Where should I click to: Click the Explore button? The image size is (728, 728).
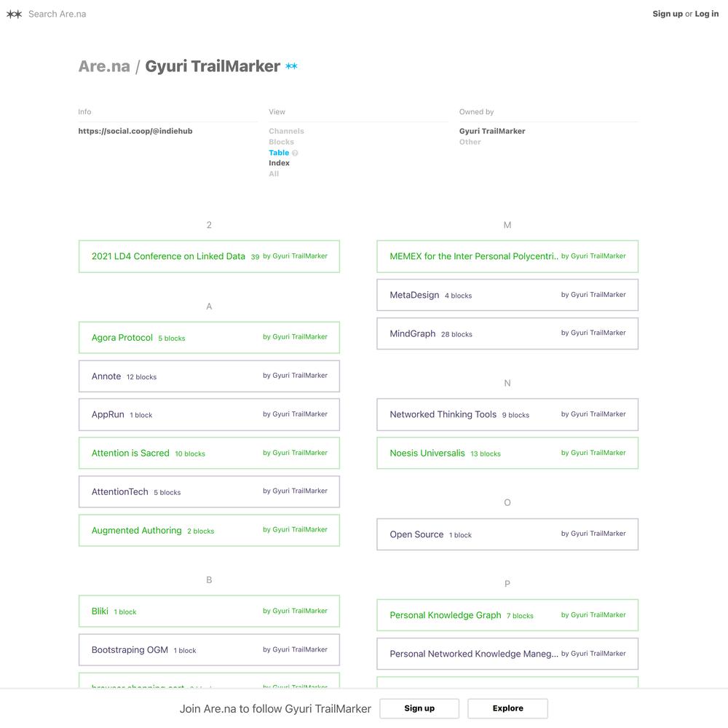(x=508, y=708)
